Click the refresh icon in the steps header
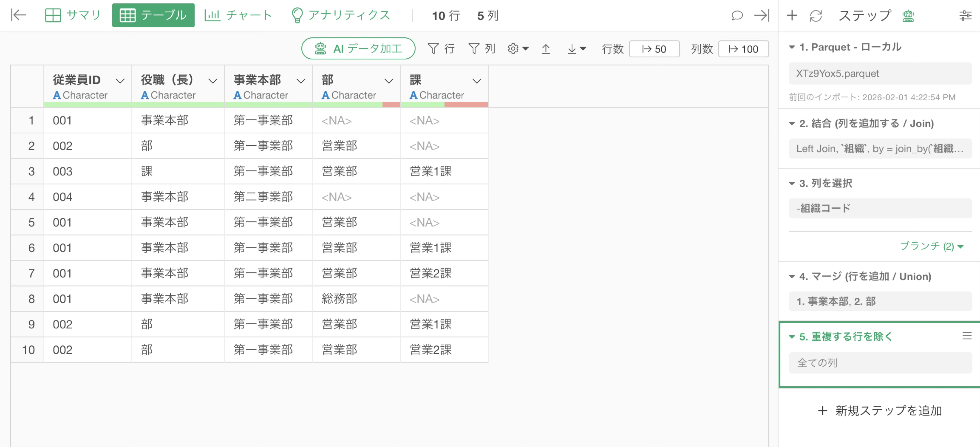This screenshot has height=447, width=980. tap(816, 16)
